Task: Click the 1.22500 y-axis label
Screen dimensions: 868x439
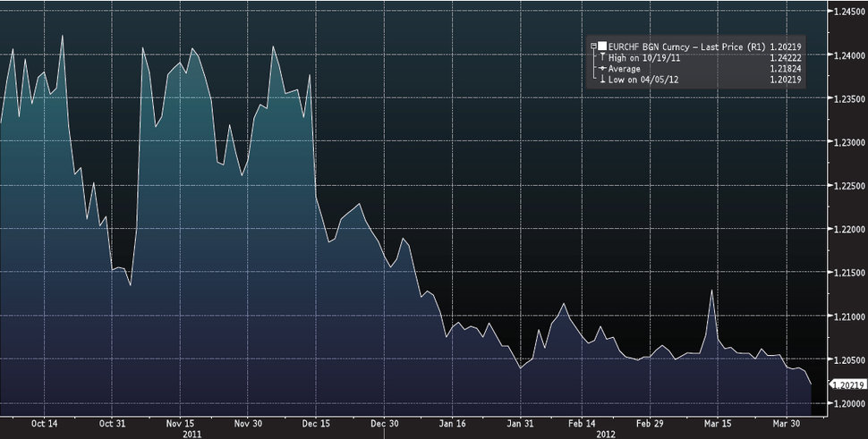Action: point(849,186)
